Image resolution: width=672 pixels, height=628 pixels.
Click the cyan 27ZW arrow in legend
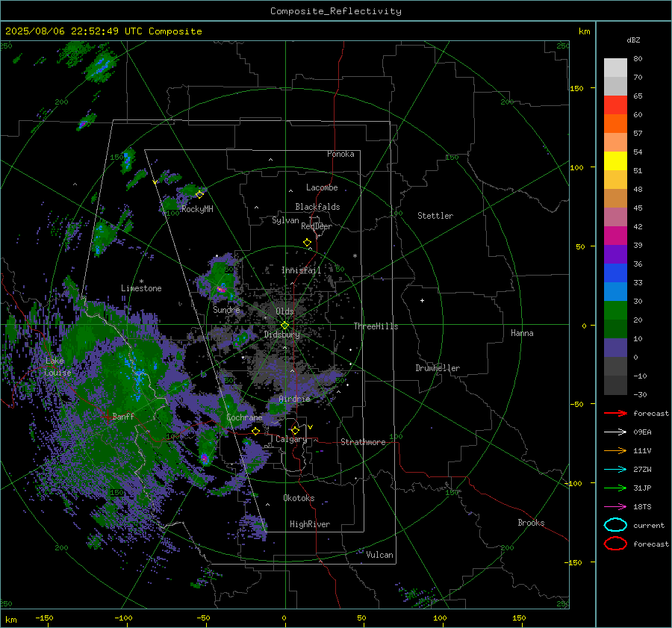point(615,470)
